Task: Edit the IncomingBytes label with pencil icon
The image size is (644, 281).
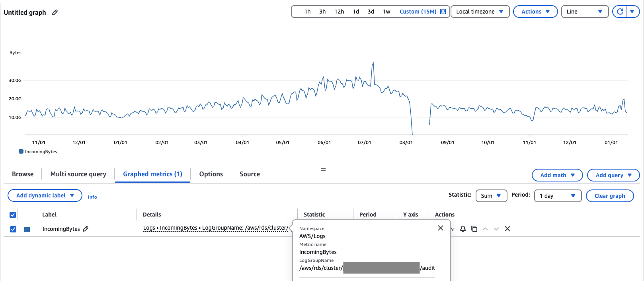Action: [x=86, y=229]
